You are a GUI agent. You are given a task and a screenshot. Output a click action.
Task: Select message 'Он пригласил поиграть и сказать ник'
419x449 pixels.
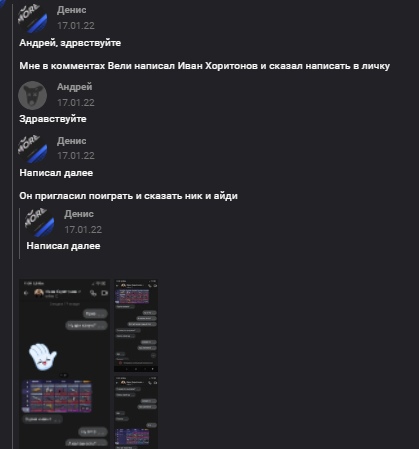(x=128, y=196)
